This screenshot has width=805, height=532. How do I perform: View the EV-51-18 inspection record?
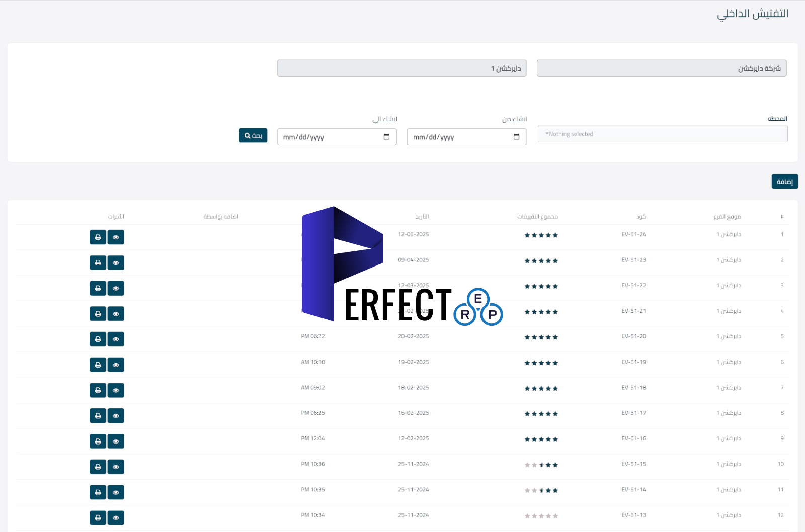point(116,390)
